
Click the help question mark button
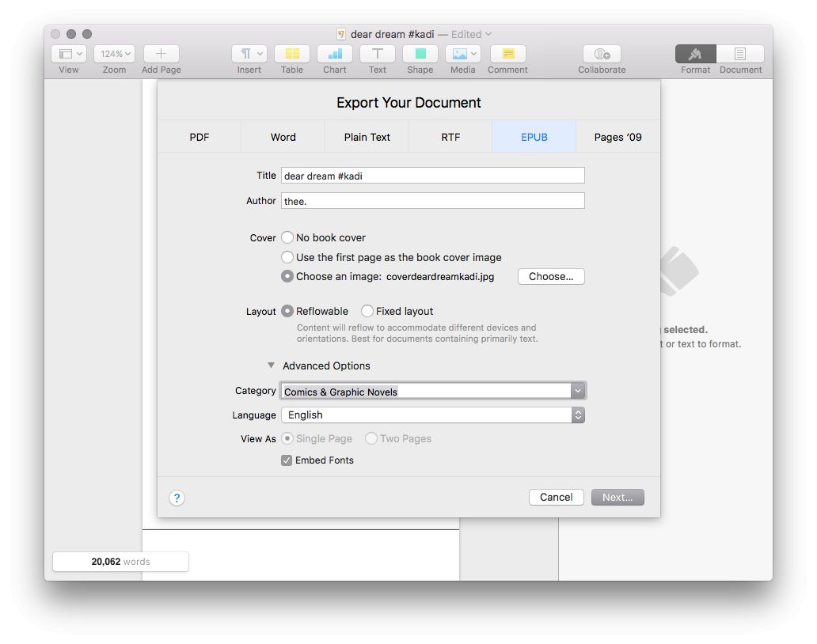tap(177, 498)
